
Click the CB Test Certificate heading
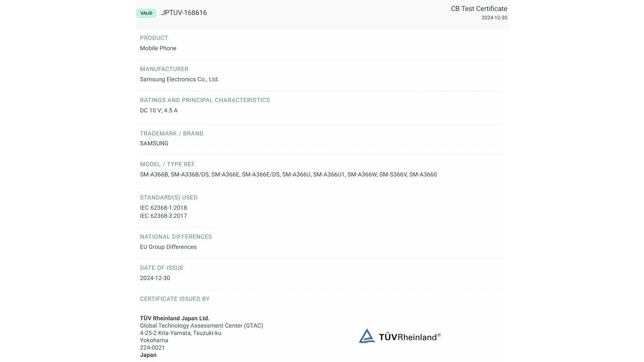(479, 9)
